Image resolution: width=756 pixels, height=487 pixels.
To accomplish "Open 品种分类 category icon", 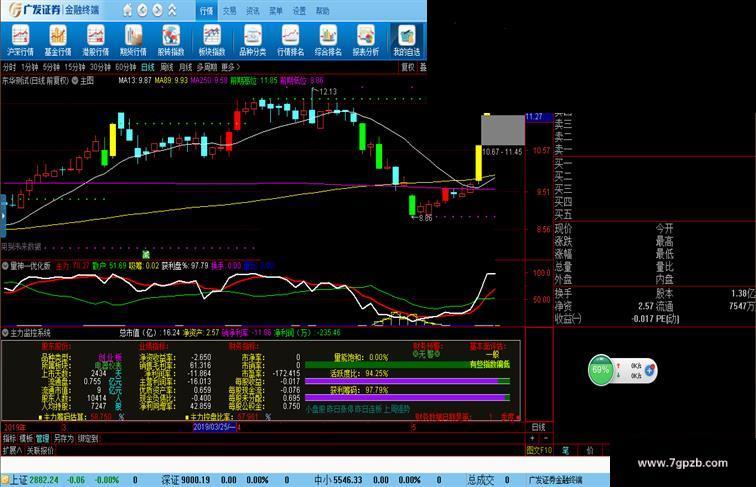I will [x=253, y=41].
